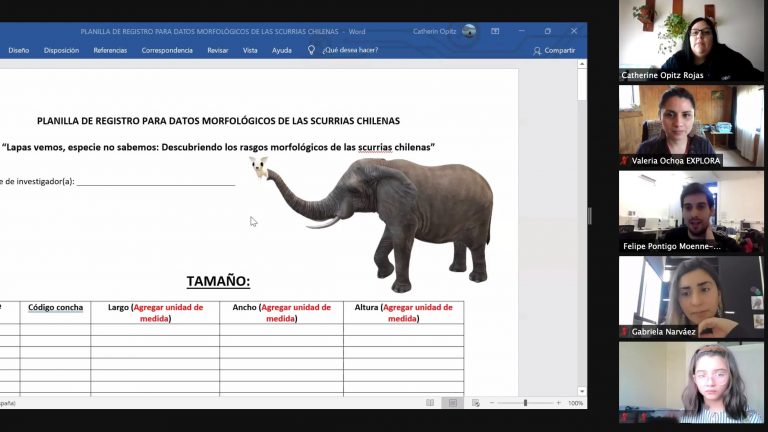Click the 'Largo' column header cell
The width and height of the screenshot is (768, 432).
coord(155,312)
